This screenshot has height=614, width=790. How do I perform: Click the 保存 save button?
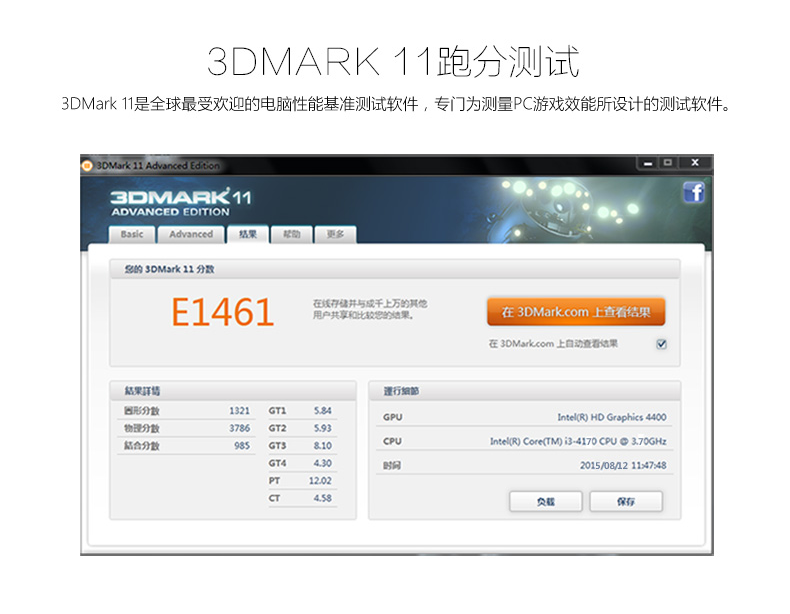pyautogui.click(x=626, y=501)
